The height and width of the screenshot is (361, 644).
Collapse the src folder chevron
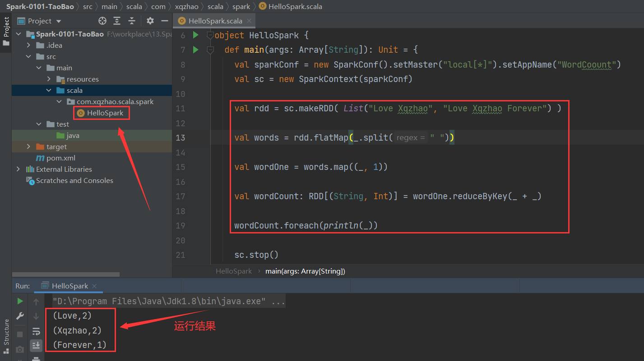pos(28,56)
